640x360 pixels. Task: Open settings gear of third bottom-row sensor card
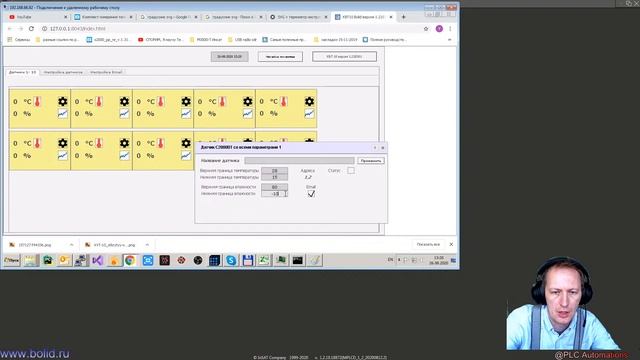(186, 143)
